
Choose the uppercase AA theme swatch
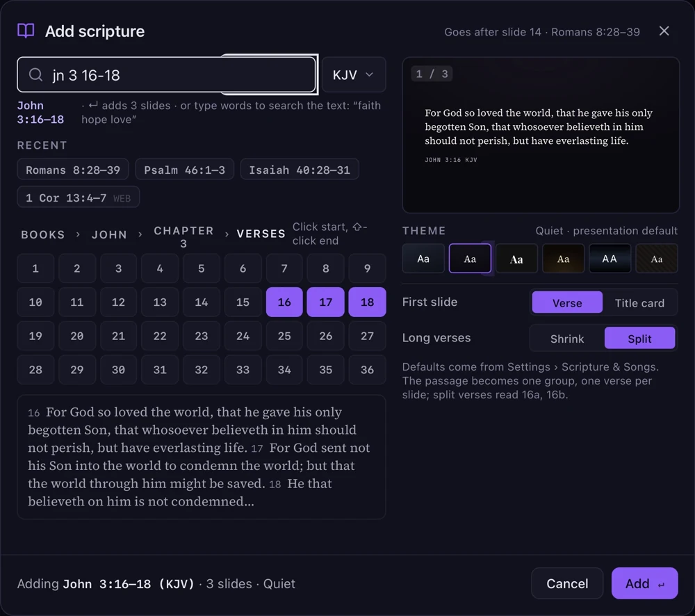[610, 259]
